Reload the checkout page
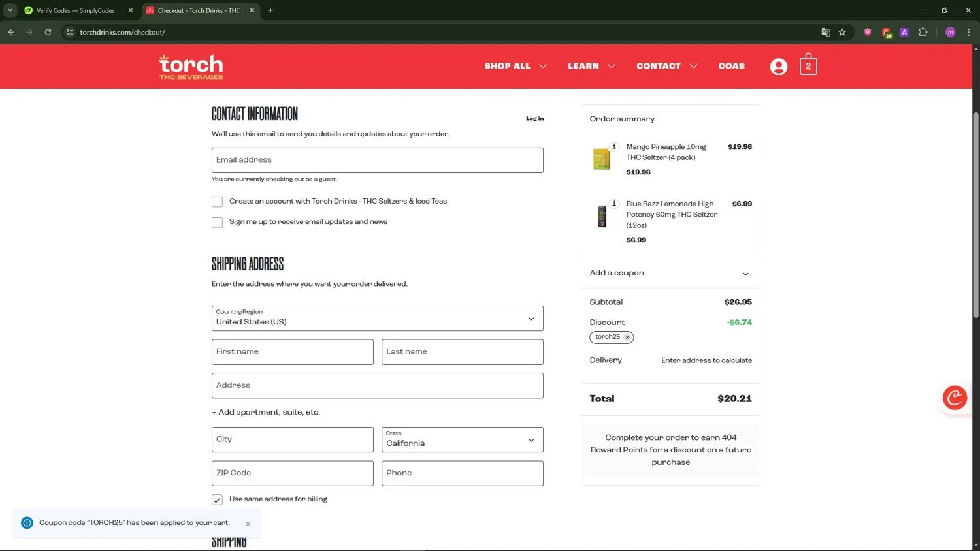The height and width of the screenshot is (551, 980). (x=48, y=32)
